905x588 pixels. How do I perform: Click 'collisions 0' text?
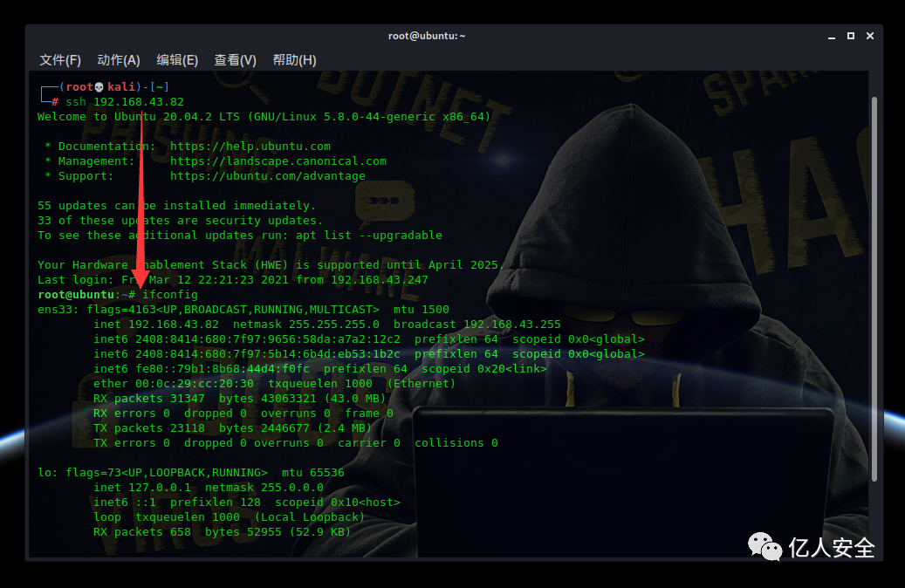tap(456, 443)
